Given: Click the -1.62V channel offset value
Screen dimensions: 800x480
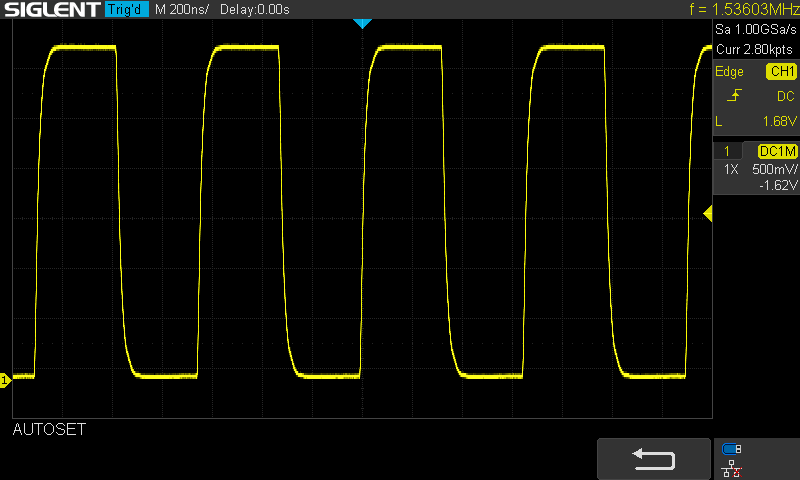Looking at the screenshot, I should point(778,185).
